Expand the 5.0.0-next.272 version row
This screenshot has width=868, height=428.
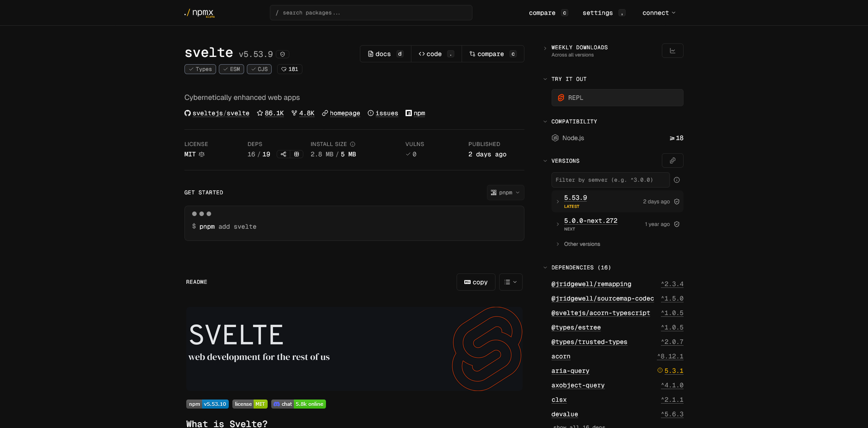(x=558, y=224)
